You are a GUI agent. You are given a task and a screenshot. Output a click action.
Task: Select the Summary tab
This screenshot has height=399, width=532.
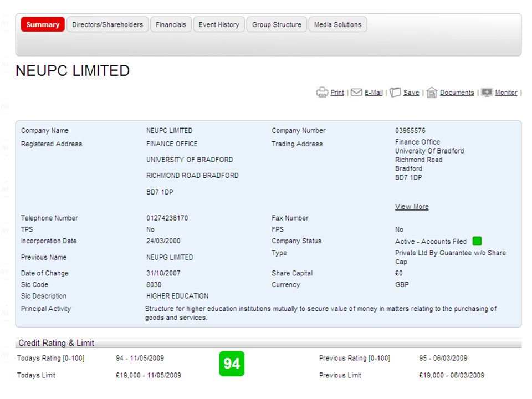point(43,24)
